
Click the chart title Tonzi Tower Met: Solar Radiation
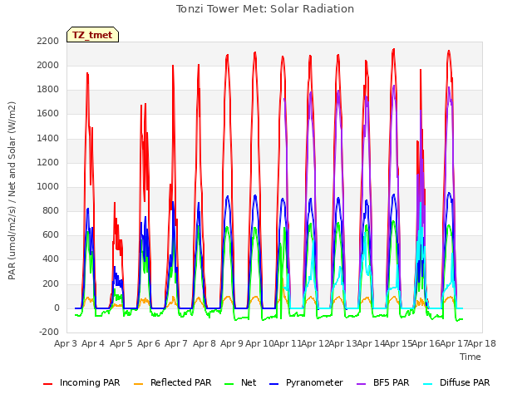tap(265, 9)
